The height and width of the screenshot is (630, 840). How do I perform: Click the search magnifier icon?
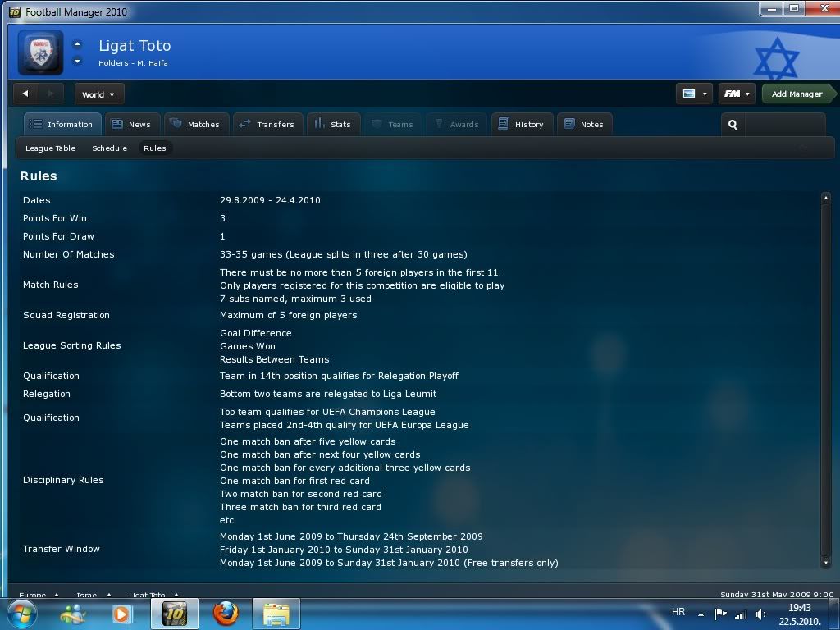point(733,125)
